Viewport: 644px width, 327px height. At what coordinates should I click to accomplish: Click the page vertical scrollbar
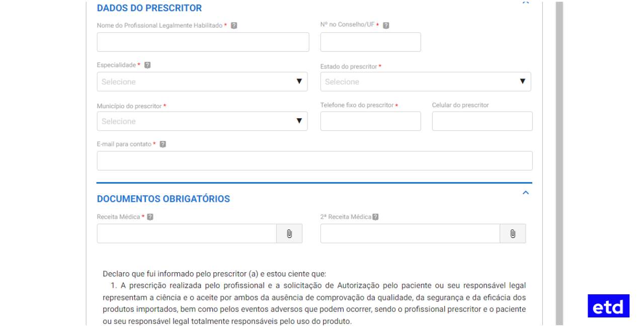(559, 163)
